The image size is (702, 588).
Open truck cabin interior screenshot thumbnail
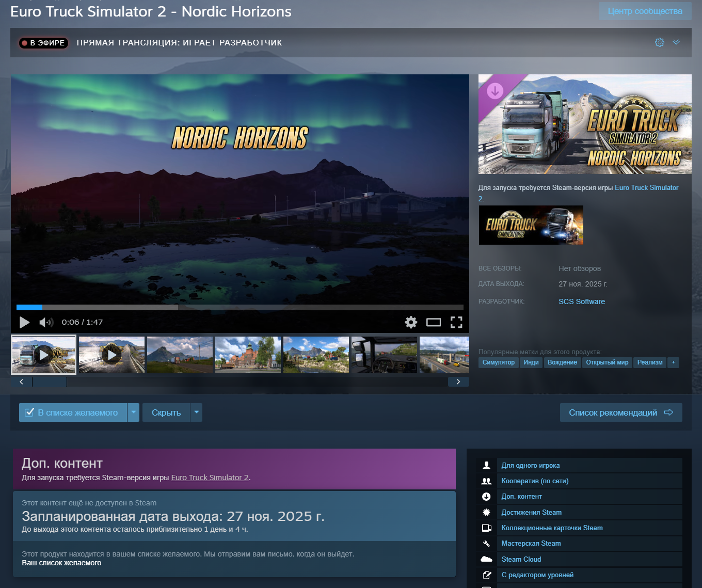tap(384, 355)
